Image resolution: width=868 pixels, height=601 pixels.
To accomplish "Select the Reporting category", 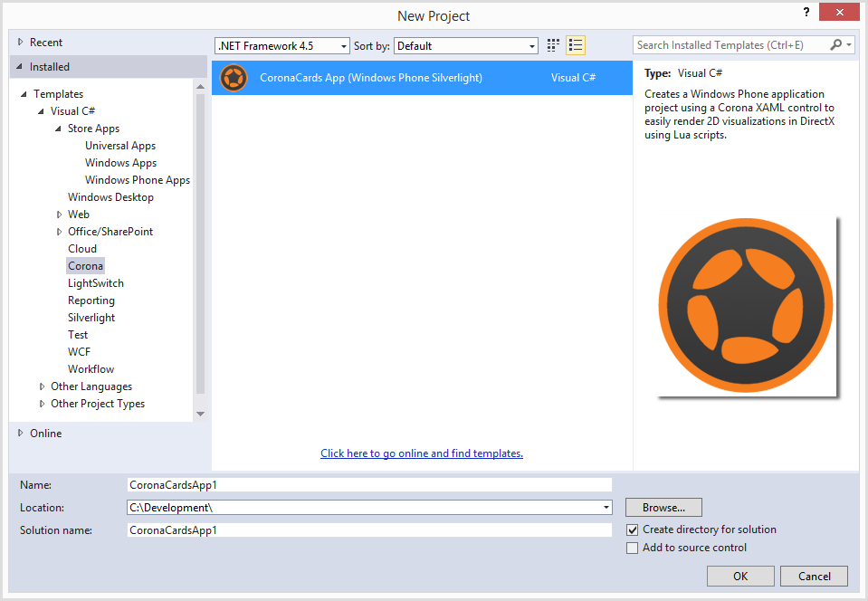I will [91, 300].
